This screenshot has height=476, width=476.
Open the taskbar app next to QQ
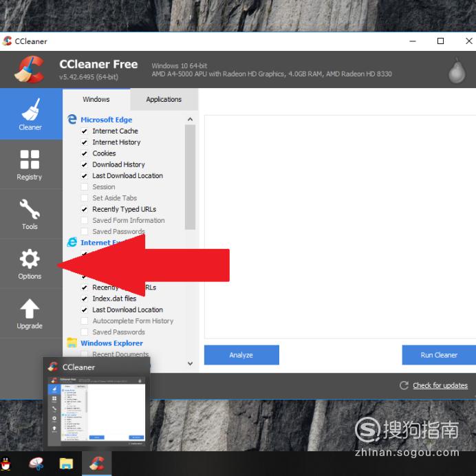pyautogui.click(x=36, y=464)
